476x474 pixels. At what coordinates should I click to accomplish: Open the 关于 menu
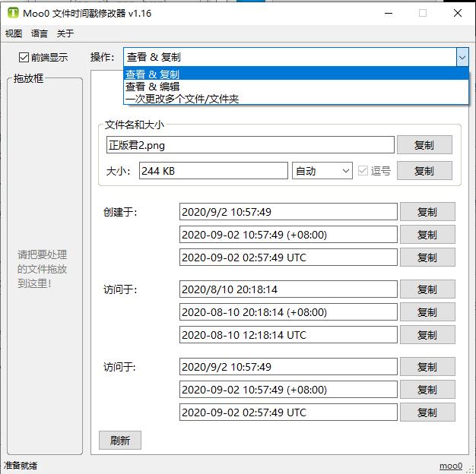coord(65,33)
